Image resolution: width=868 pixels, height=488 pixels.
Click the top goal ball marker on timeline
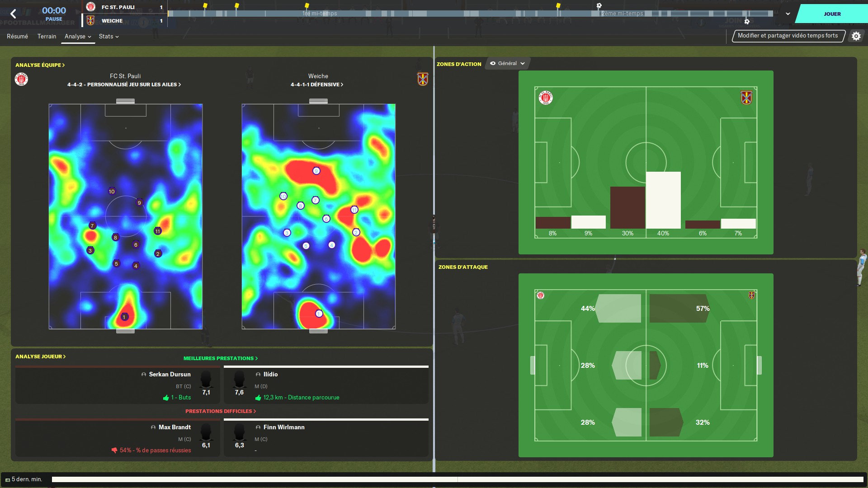tap(599, 6)
